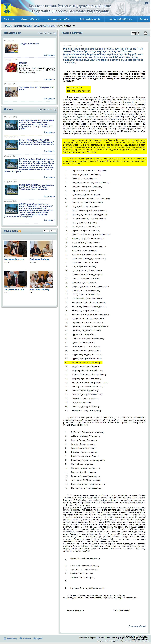The image size is (151, 644).
Task: Open the шостої сесії КАЛЕНДАРНИЙ ПЛАН news item
Action: point(36,124)
